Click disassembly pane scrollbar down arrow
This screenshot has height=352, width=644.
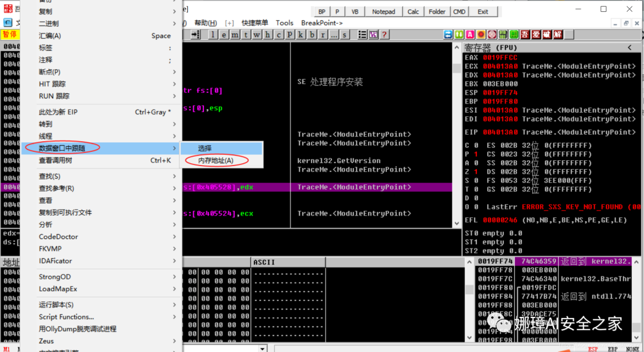click(x=457, y=223)
